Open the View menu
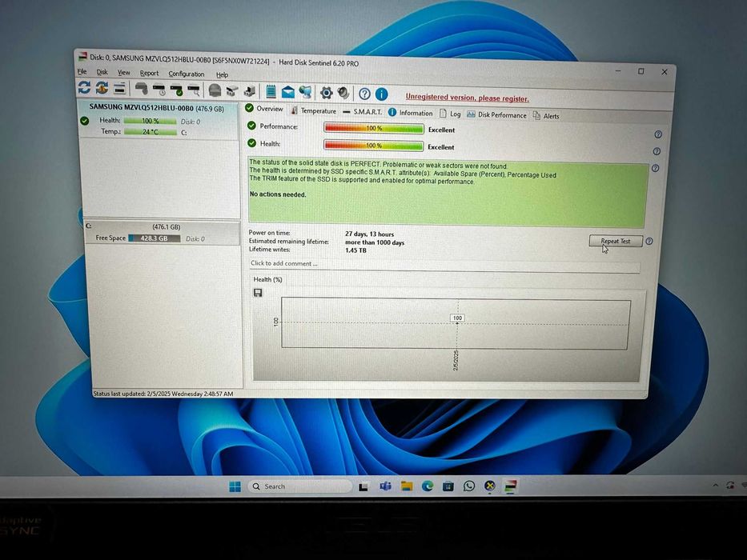This screenshot has width=747, height=560. (x=124, y=72)
